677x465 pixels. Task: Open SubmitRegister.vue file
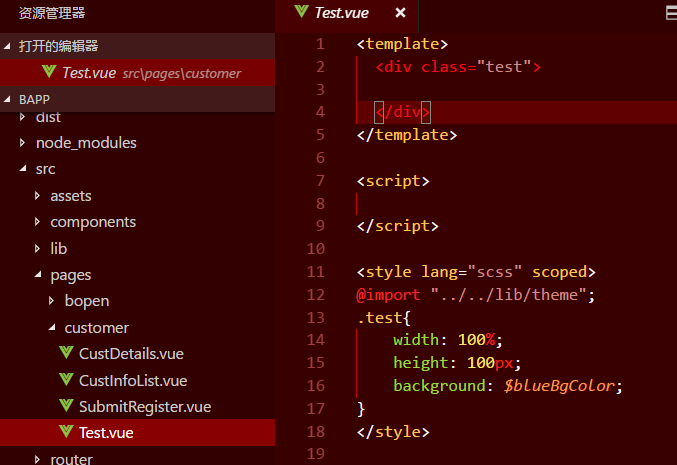(x=145, y=407)
